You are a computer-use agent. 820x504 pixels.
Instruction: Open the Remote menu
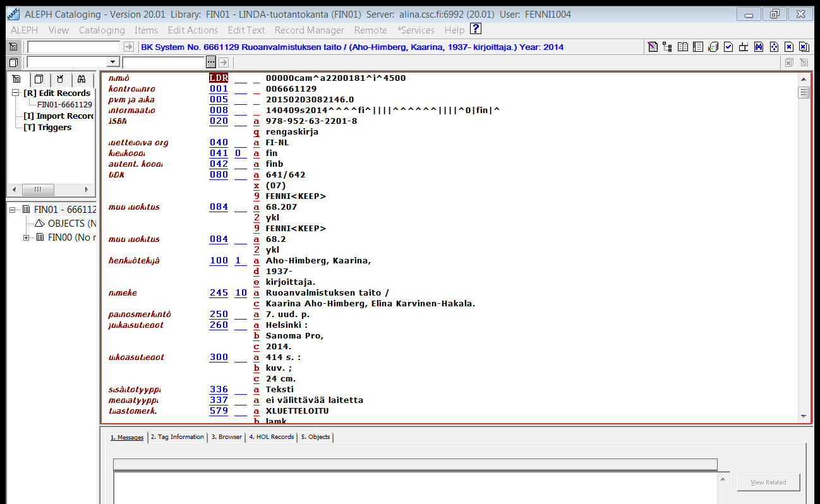point(371,30)
